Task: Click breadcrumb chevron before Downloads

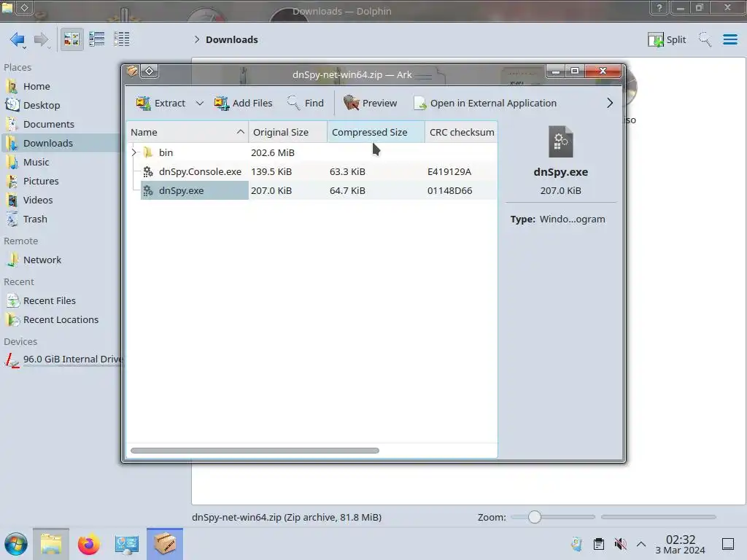Action: point(197,39)
